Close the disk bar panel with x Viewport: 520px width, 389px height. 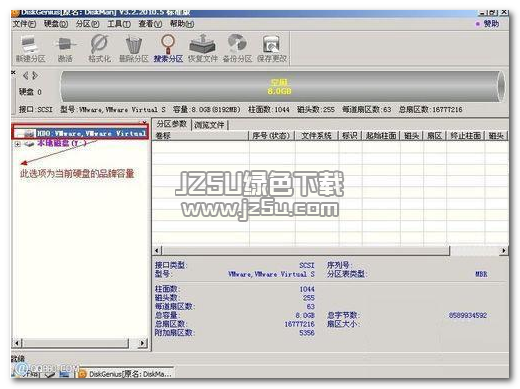pos(13,72)
